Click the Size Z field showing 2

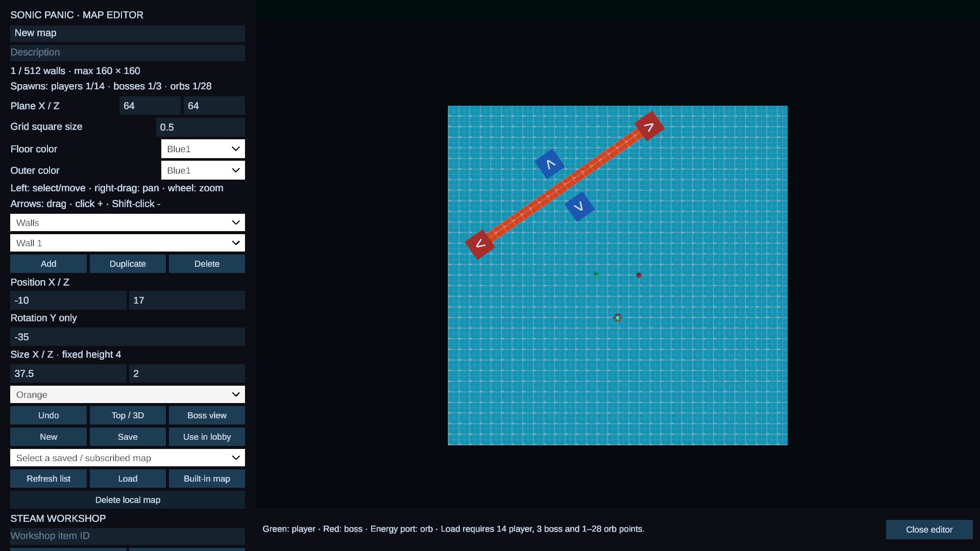(x=187, y=373)
